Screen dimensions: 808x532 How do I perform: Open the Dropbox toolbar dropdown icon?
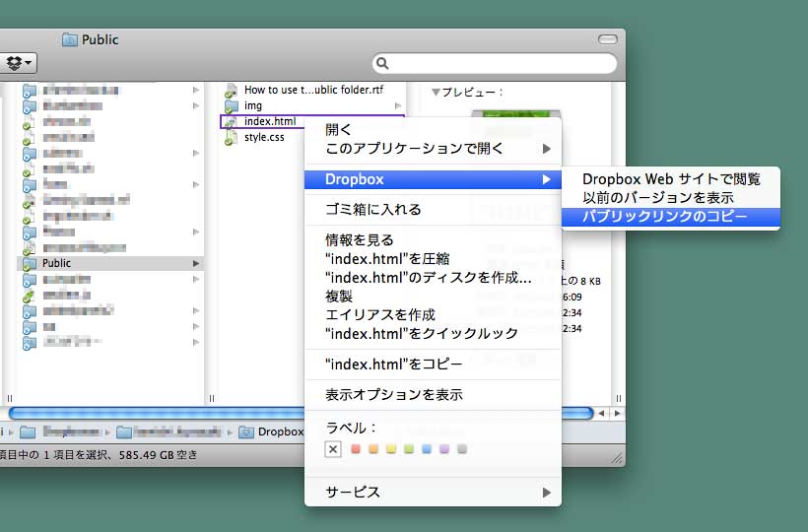(19, 63)
